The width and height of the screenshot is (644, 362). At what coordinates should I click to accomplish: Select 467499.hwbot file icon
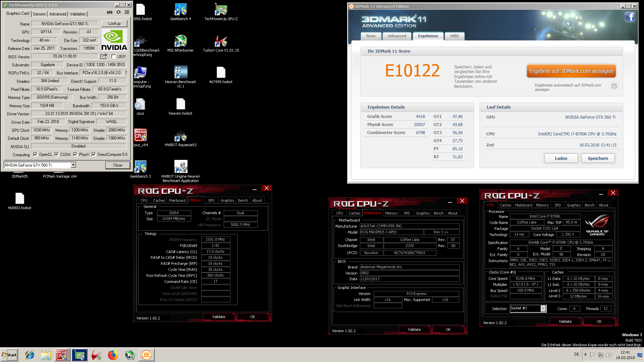coord(221,75)
